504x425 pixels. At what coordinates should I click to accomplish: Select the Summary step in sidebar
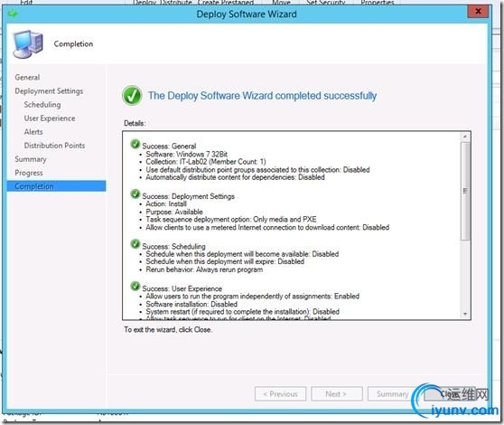31,159
